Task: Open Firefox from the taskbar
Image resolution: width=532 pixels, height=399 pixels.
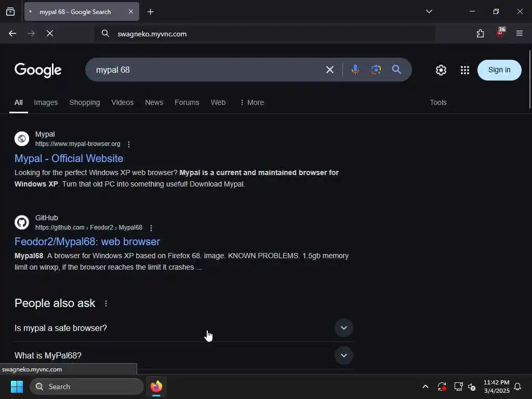Action: point(156,387)
